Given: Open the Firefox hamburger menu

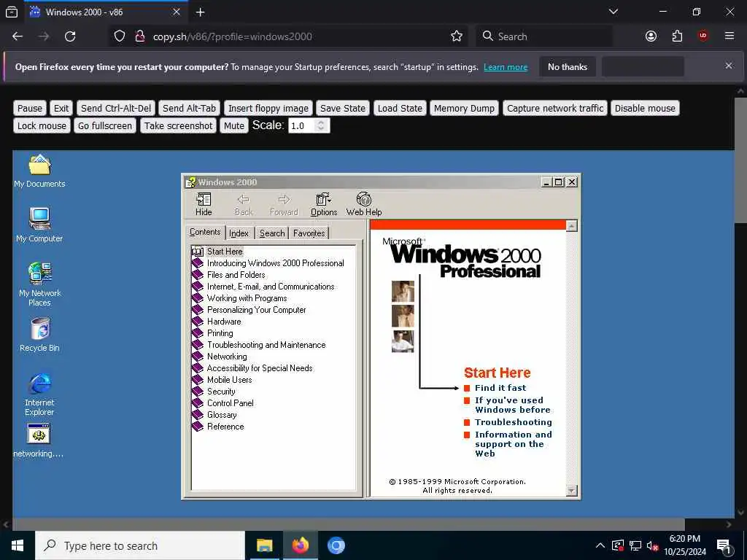Looking at the screenshot, I should (x=729, y=36).
